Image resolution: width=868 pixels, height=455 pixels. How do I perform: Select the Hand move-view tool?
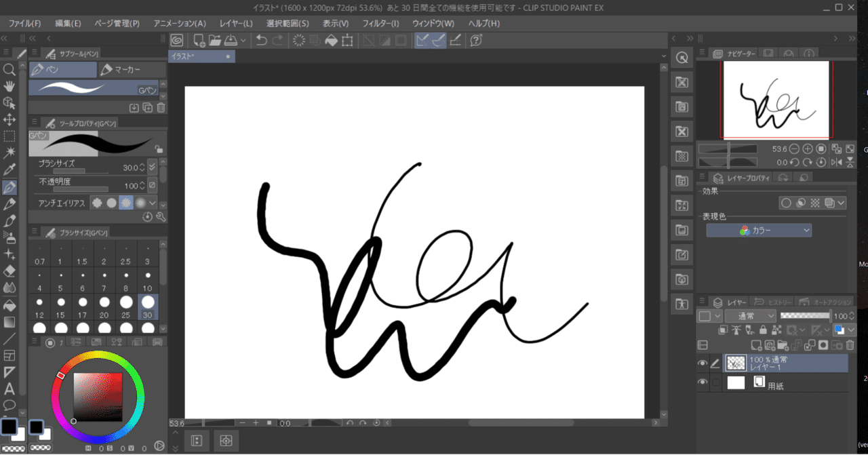[9, 86]
